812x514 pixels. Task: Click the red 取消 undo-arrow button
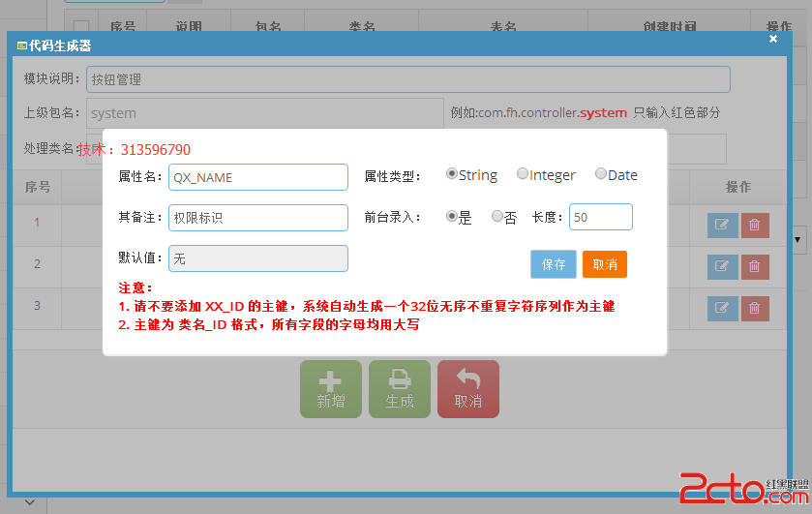tap(468, 389)
